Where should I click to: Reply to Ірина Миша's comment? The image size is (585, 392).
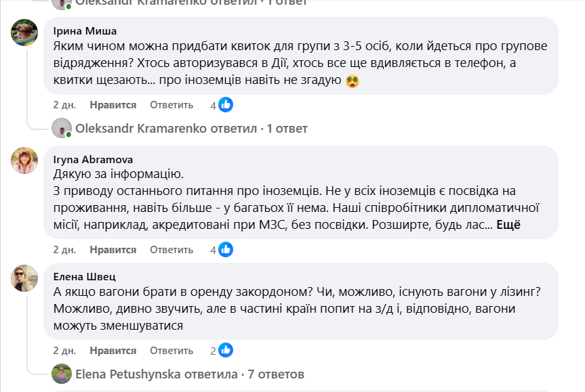[172, 105]
